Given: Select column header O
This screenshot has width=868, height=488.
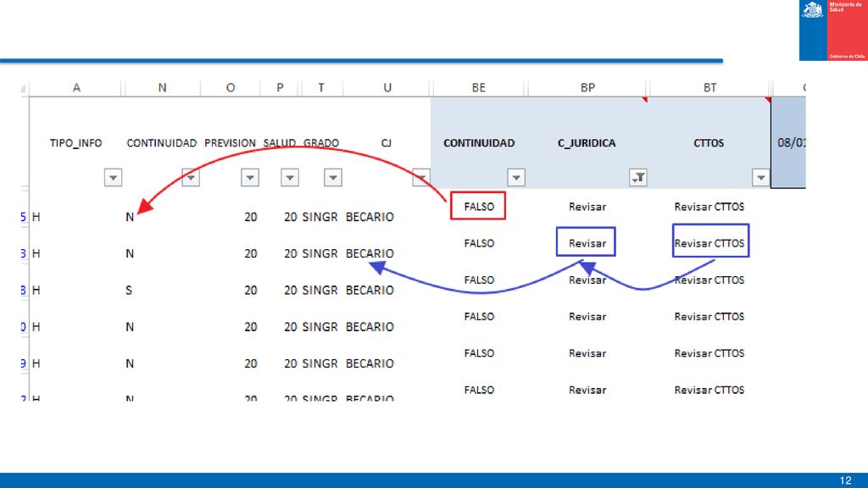Looking at the screenshot, I should (x=231, y=87).
